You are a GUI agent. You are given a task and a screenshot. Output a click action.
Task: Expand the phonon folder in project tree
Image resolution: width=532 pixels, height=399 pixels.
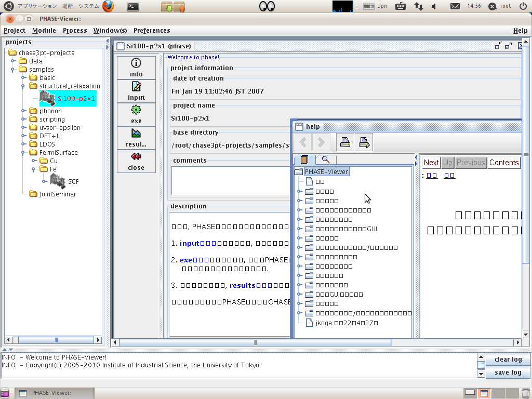tap(23, 111)
